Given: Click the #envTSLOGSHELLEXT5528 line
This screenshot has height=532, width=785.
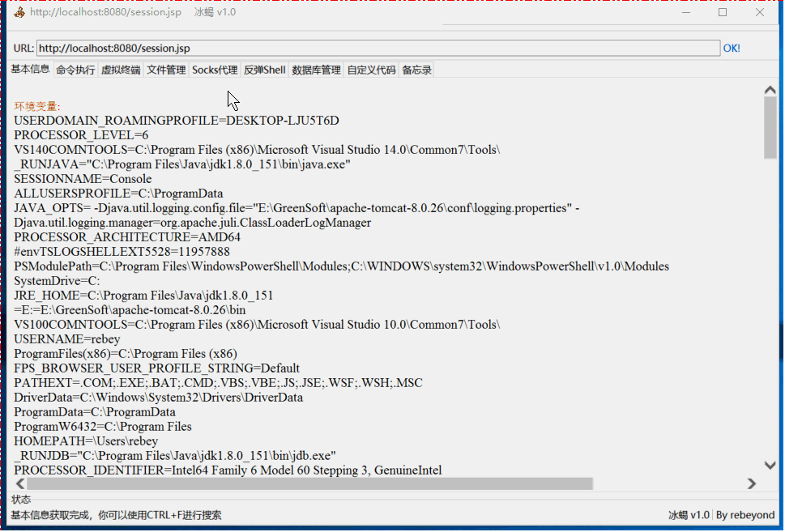Looking at the screenshot, I should [122, 251].
